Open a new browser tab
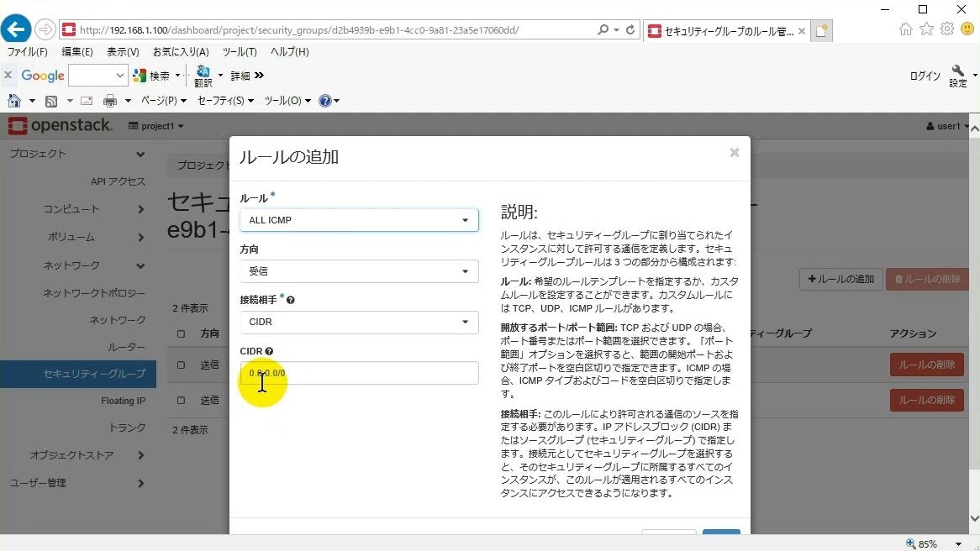 point(821,30)
